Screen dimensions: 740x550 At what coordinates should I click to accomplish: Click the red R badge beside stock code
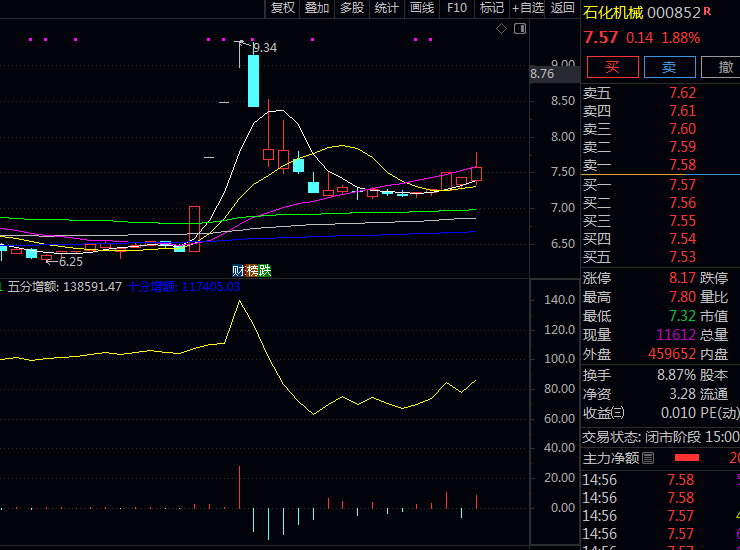point(708,12)
